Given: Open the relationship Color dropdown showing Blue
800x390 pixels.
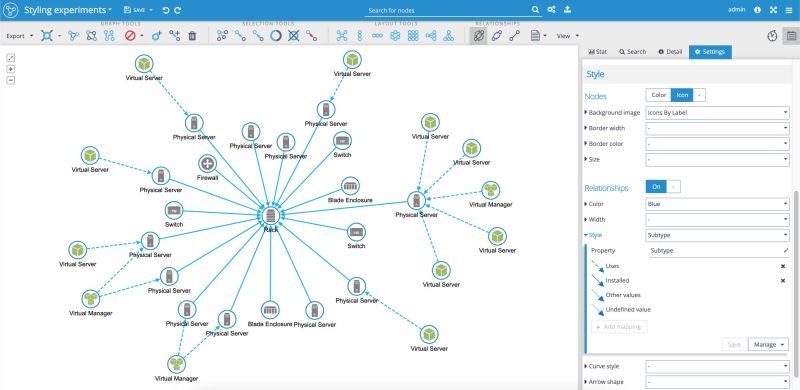Looking at the screenshot, I should point(717,204).
